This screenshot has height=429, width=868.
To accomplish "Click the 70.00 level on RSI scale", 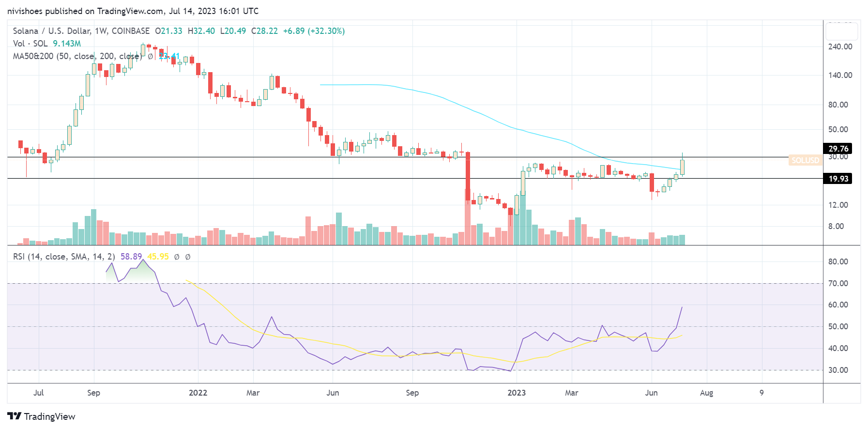I will [x=838, y=283].
